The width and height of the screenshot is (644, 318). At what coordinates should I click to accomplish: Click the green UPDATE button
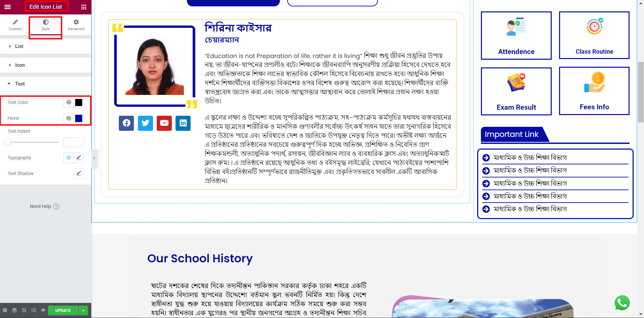click(63, 310)
